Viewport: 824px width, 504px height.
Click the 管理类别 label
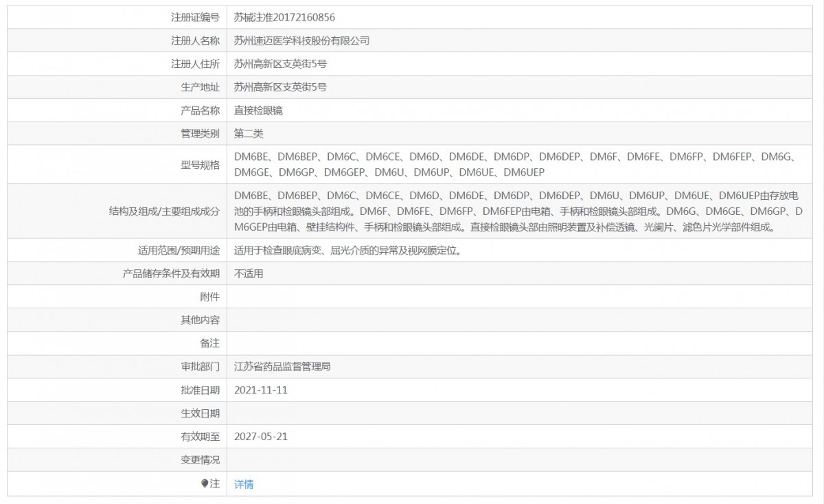pyautogui.click(x=200, y=134)
